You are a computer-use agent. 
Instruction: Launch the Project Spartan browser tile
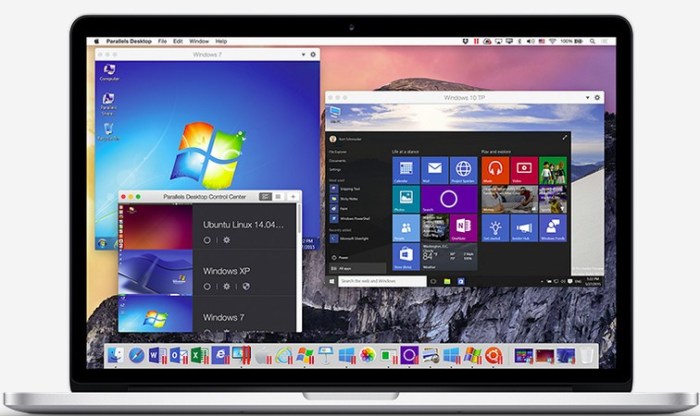[x=462, y=168]
